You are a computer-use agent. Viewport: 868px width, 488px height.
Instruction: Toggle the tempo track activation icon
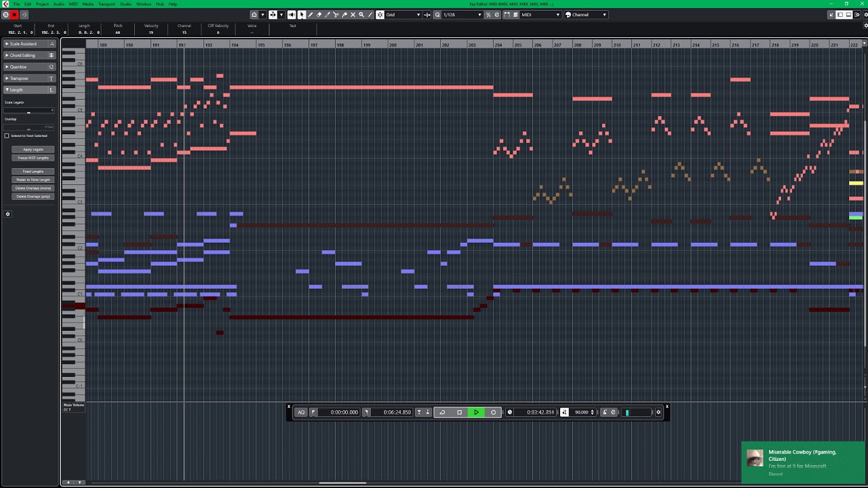pos(564,412)
